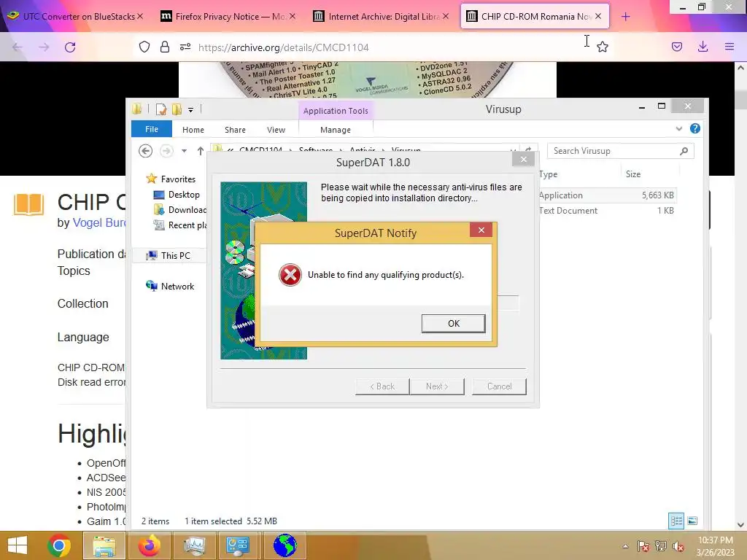Click the muted volume tray icon
This screenshot has width=747, height=560.
[678, 546]
